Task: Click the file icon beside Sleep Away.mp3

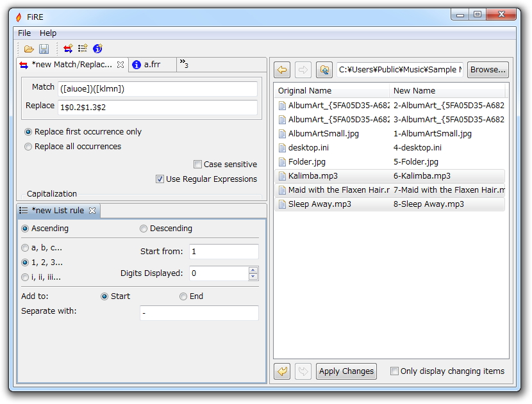Action: pos(282,204)
